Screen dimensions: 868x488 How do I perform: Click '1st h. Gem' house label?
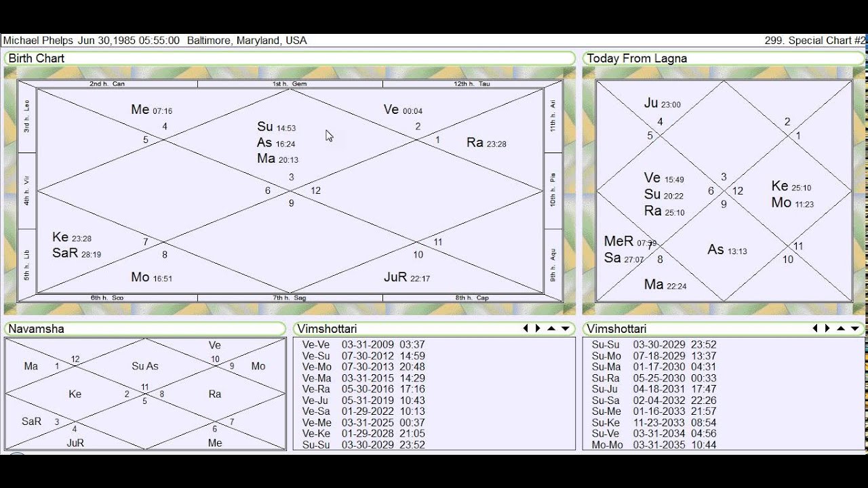(x=290, y=84)
